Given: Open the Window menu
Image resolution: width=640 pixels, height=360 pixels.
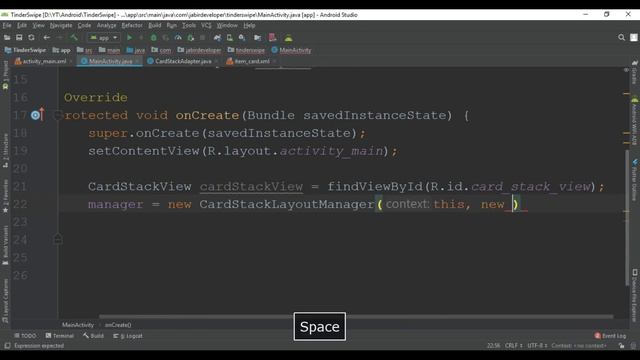Looking at the screenshot, I should tap(227, 25).
